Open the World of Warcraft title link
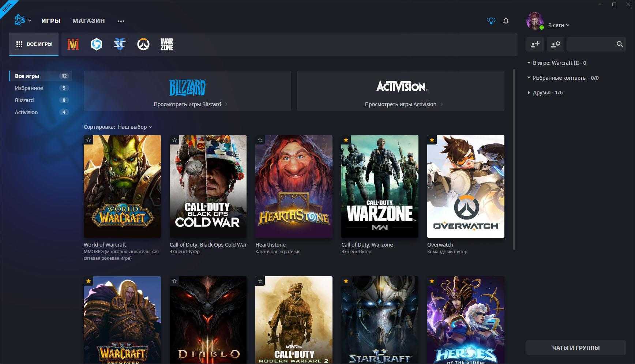The width and height of the screenshot is (635, 364). click(105, 245)
